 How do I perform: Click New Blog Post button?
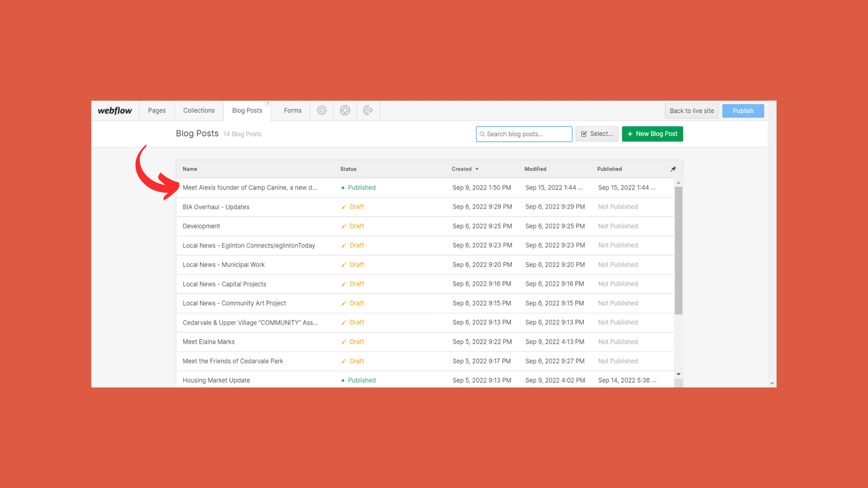[652, 134]
